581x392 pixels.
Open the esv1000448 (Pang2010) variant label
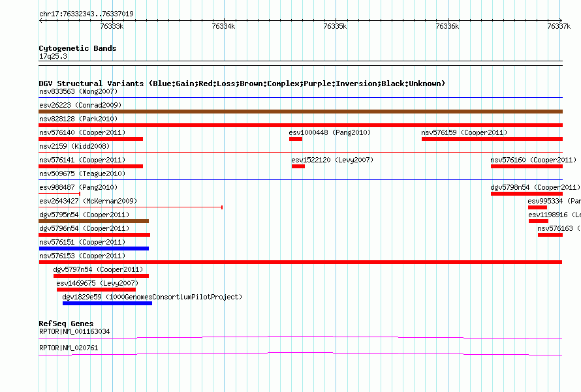(x=330, y=132)
